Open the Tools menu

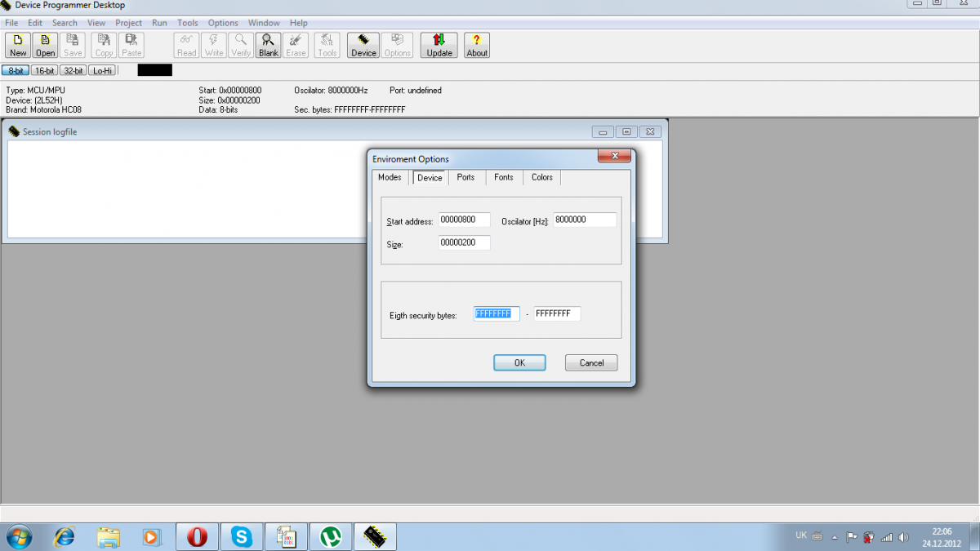(x=188, y=23)
